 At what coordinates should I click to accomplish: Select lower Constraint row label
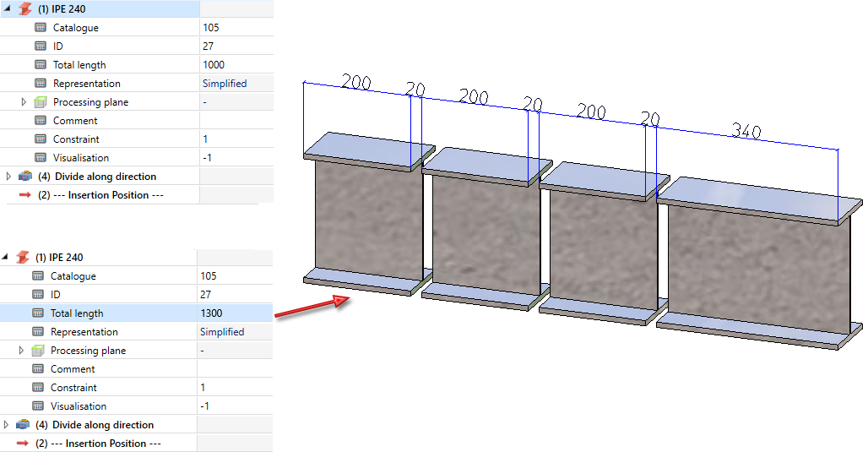click(73, 387)
